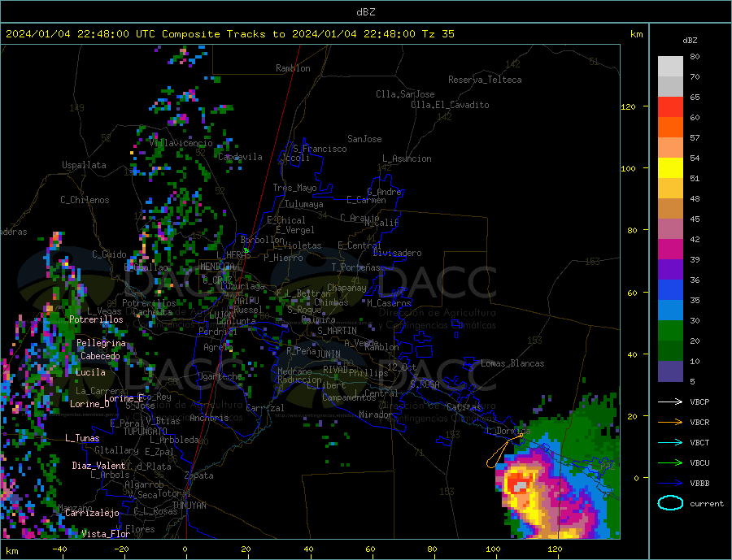
Task: Click the white VBCP arrow in legend
Action: (670, 402)
